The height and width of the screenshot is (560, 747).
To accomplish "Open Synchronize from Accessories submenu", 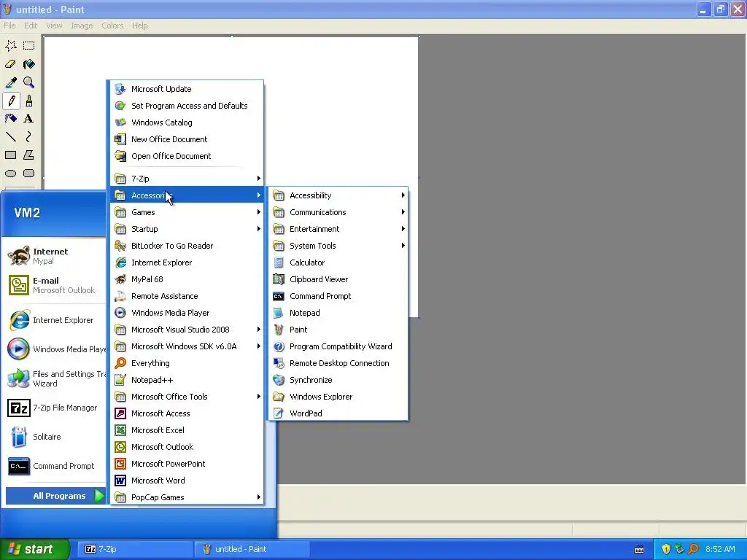I will click(x=338, y=380).
